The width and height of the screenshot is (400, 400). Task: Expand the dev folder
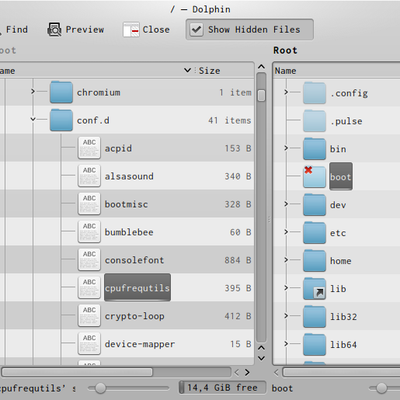click(286, 204)
